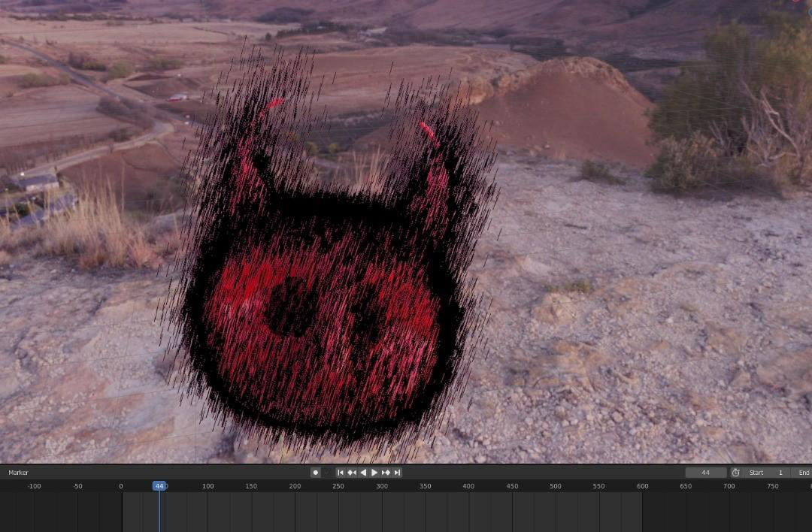Jump to the start frame of the timeline
812x532 pixels.
click(x=341, y=473)
